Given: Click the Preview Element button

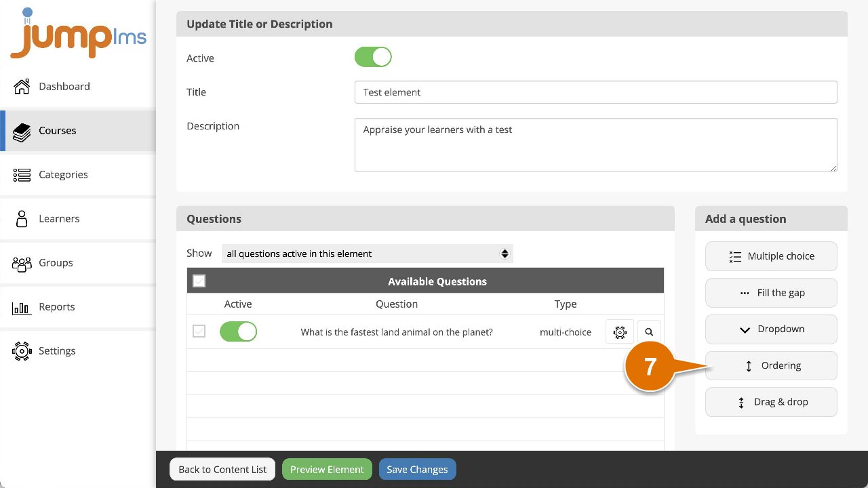Looking at the screenshot, I should pos(327,470).
